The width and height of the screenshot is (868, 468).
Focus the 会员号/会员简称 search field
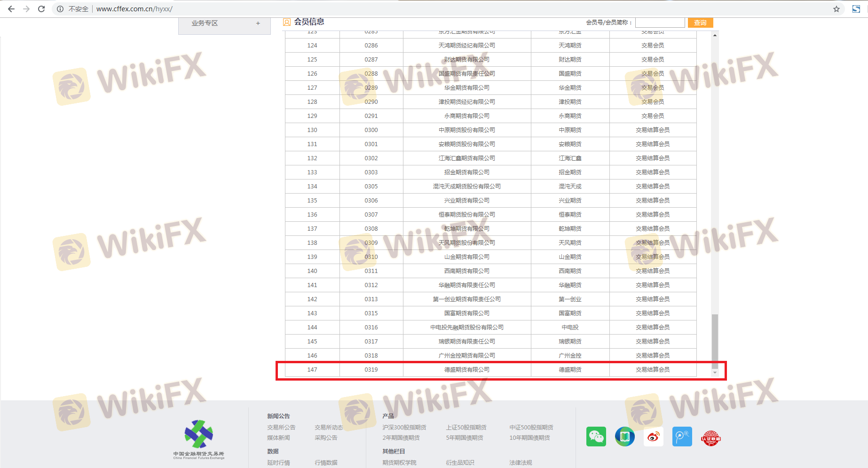pyautogui.click(x=660, y=23)
